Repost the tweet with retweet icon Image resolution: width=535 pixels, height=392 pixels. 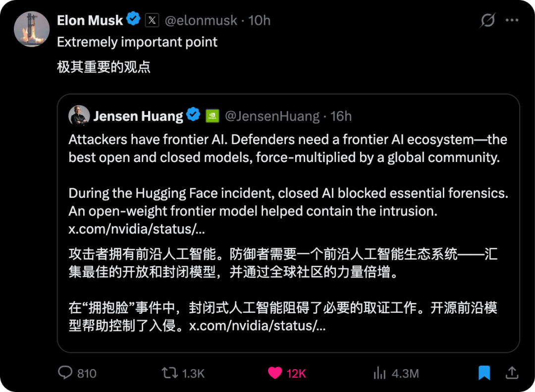169,373
